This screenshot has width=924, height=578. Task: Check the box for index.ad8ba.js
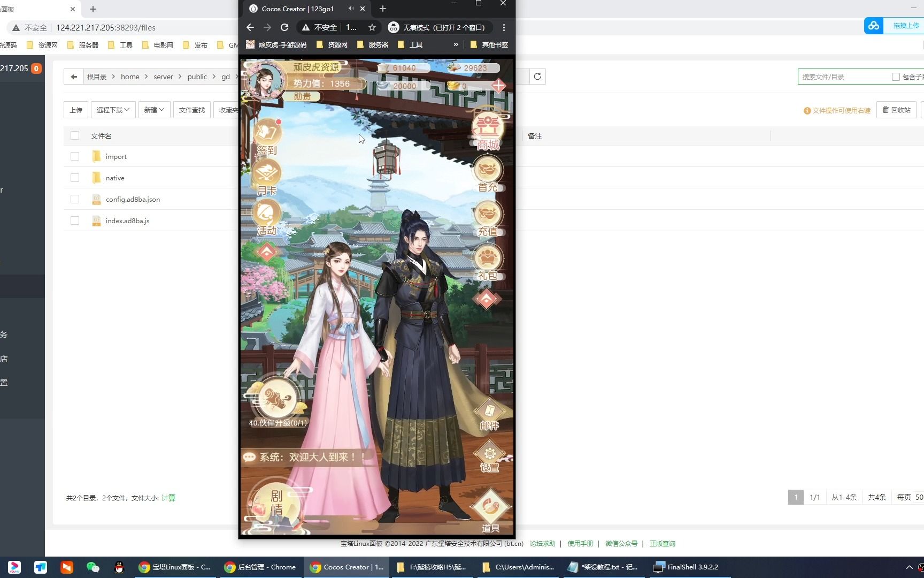(75, 220)
